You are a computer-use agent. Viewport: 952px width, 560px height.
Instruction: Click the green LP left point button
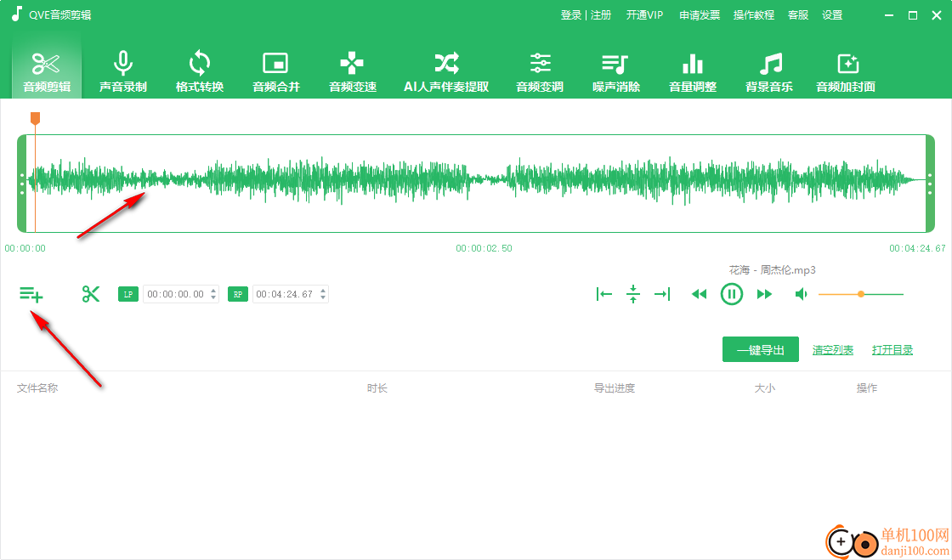pyautogui.click(x=128, y=294)
